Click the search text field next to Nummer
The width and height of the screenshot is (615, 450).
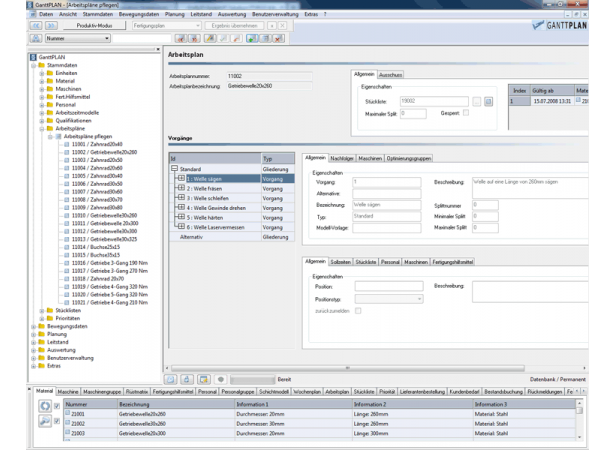(x=142, y=38)
